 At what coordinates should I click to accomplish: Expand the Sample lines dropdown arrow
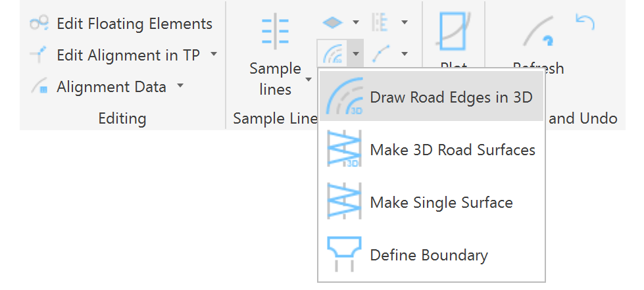[309, 80]
